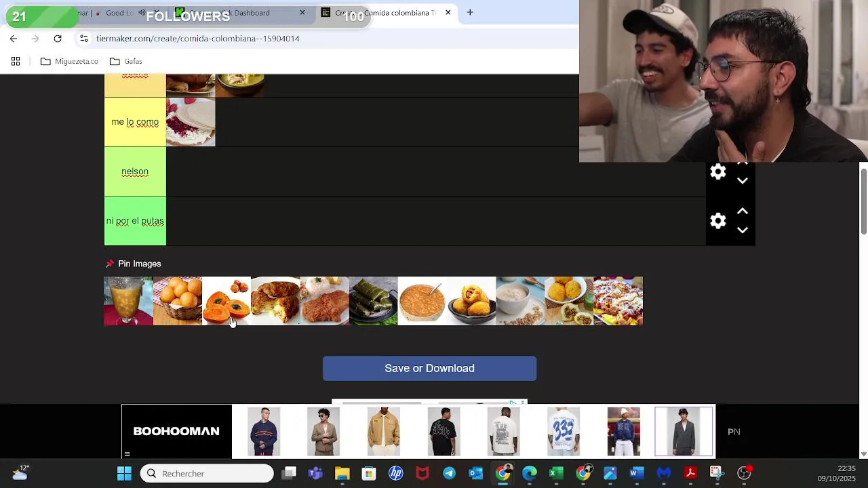Click the Rechercher taskbar search box
Screen dimensions: 868x488
(207, 473)
